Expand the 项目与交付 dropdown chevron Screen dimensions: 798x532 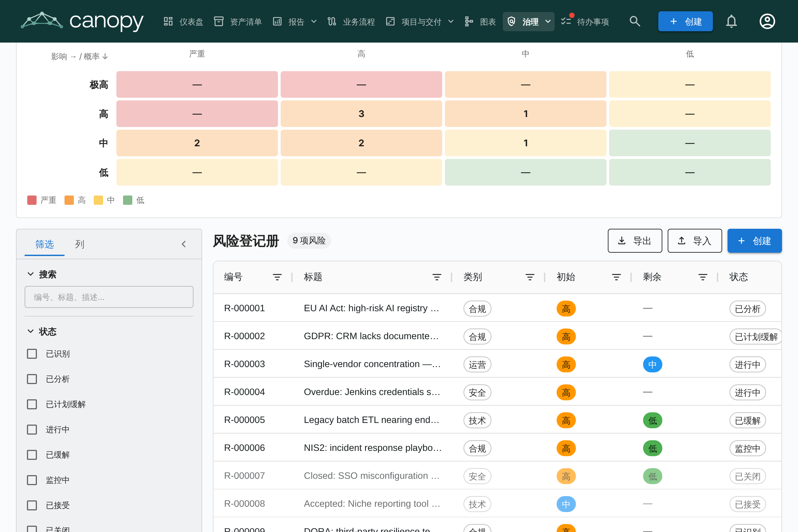(451, 21)
